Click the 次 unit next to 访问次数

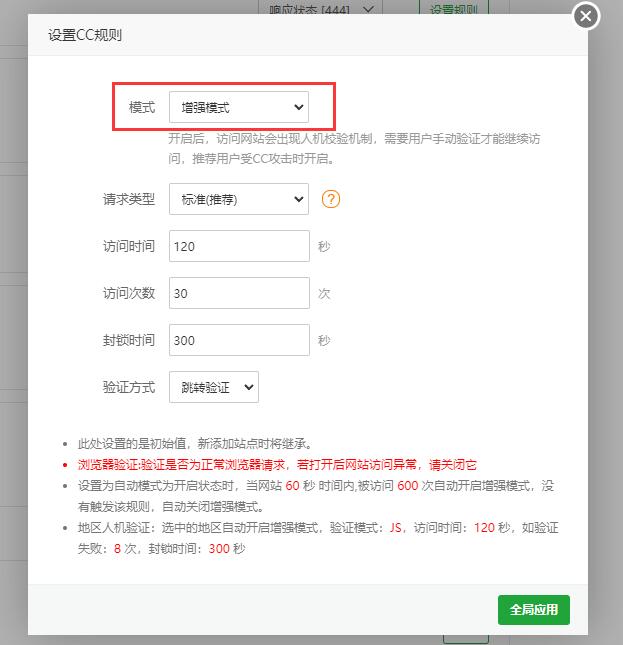324,293
